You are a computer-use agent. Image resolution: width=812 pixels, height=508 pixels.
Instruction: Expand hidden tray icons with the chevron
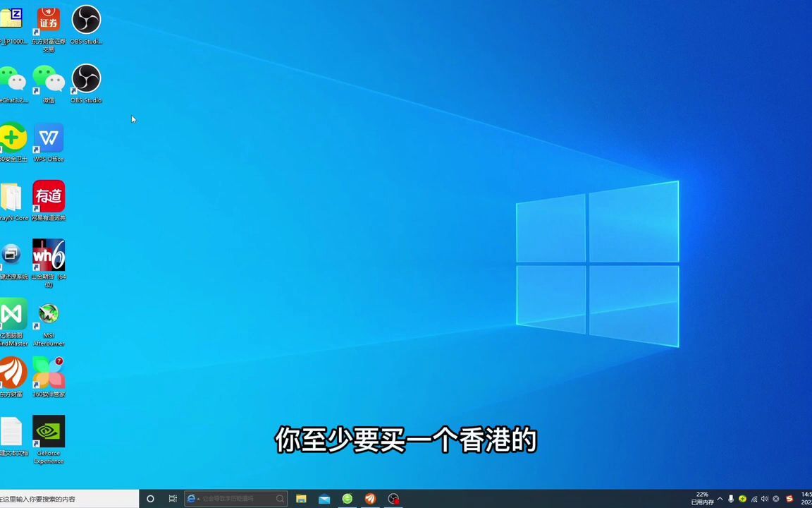(720, 499)
